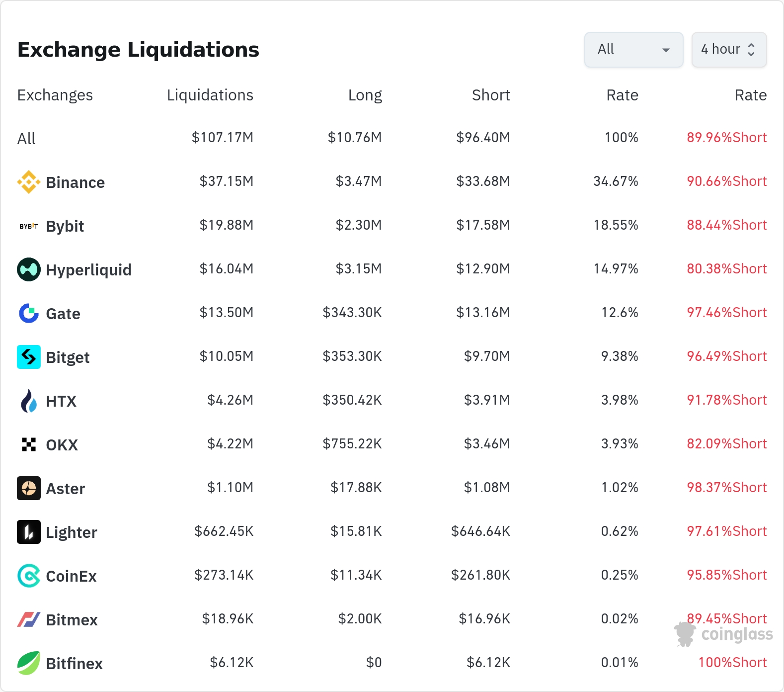Image resolution: width=784 pixels, height=692 pixels.
Task: Click the Liquidations column header
Action: [210, 95]
